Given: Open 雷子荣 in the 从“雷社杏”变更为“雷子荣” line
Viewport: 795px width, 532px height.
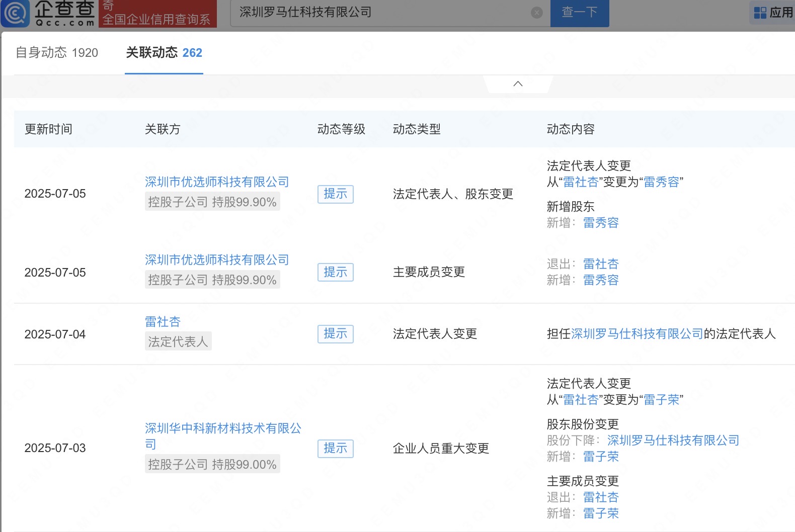Looking at the screenshot, I should point(661,400).
